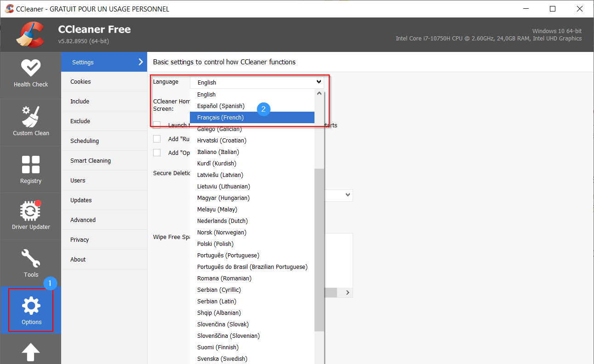Maximize the CCleaner window
Viewport: 594px width, 364px height.
[553, 9]
